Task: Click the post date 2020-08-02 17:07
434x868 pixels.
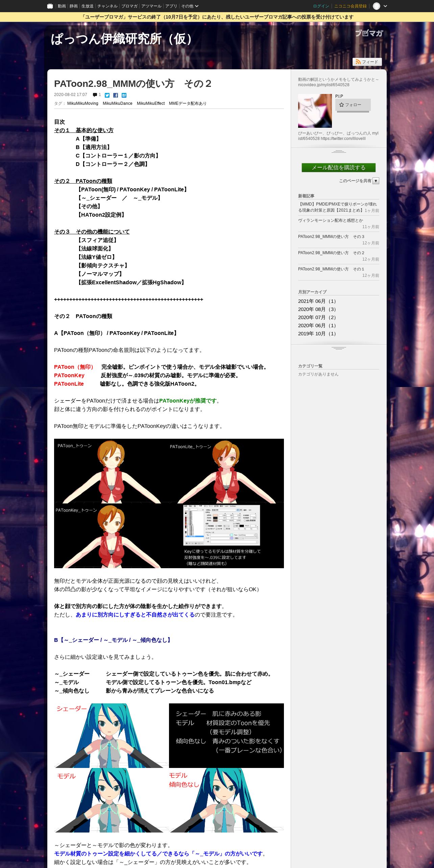Action: (71, 95)
